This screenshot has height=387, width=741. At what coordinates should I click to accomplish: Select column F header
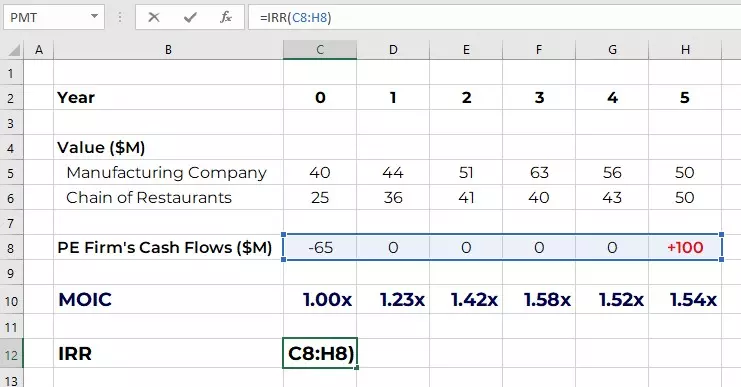pos(539,50)
